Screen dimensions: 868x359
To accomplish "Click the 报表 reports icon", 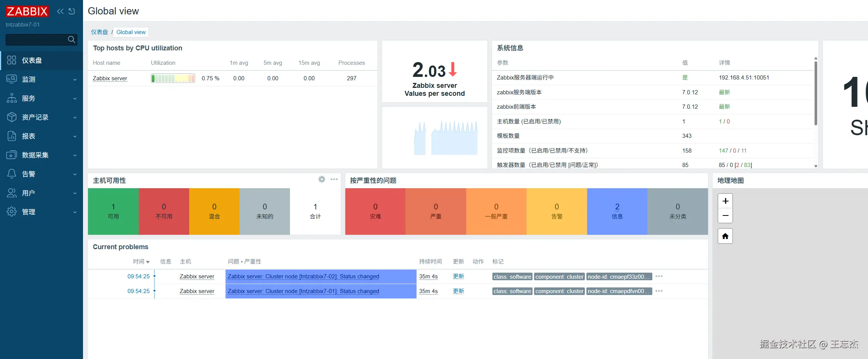I will tap(12, 136).
